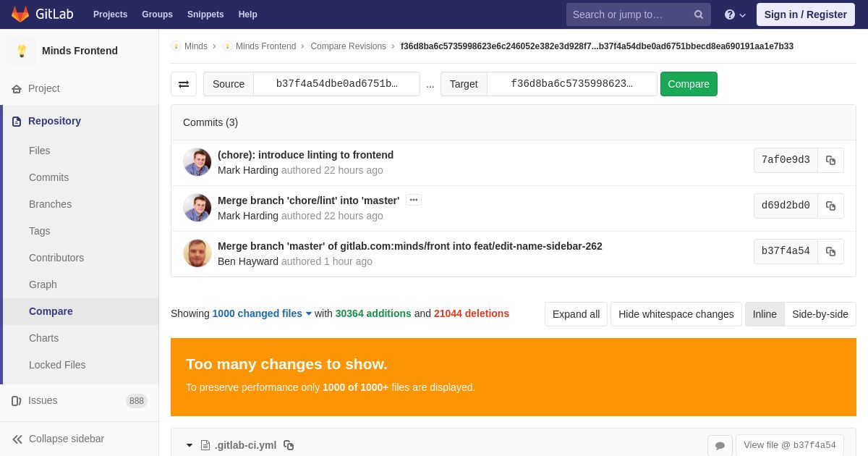Open the Help menu dropdown
This screenshot has width=868, height=456.
(x=735, y=14)
